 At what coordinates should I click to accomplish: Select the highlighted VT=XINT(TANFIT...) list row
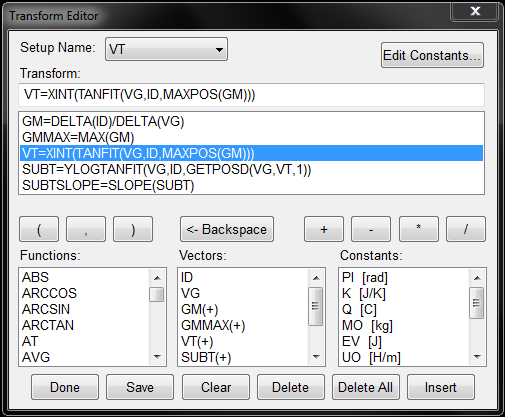251,153
